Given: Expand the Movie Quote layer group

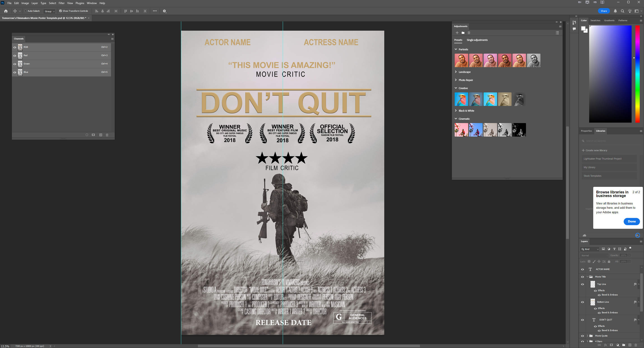Looking at the screenshot, I should pyautogui.click(x=588, y=336).
